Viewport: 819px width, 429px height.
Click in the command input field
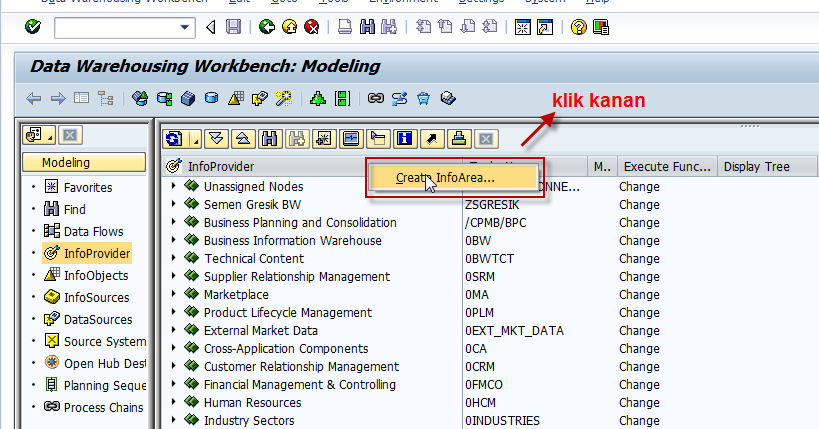tap(116, 28)
